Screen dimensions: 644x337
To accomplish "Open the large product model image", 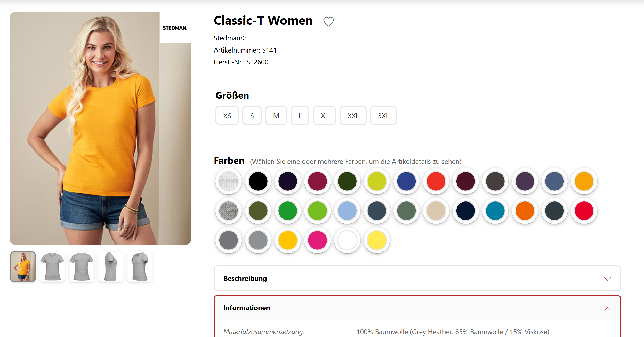I will pyautogui.click(x=100, y=128).
